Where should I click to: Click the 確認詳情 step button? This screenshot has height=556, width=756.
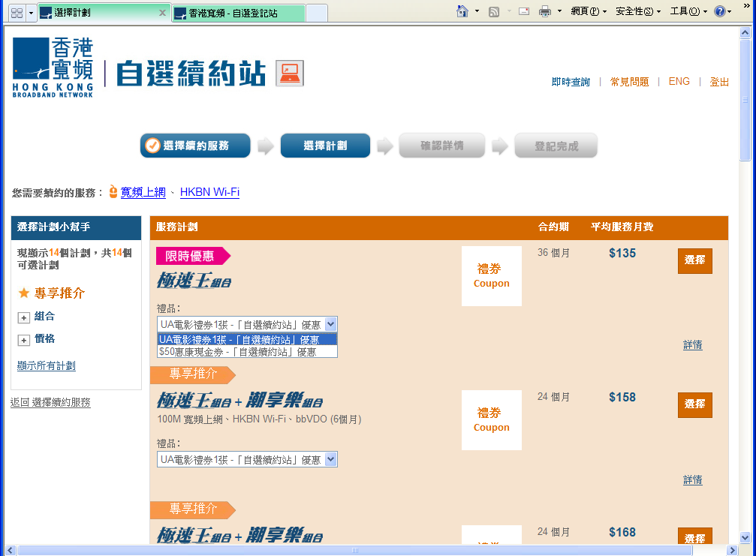pyautogui.click(x=442, y=146)
